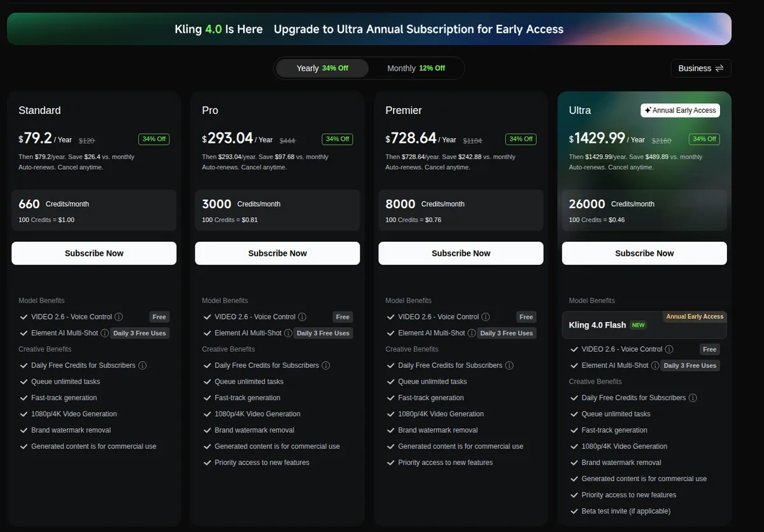
Task: Subscribe to the Ultra plan
Action: (x=644, y=253)
